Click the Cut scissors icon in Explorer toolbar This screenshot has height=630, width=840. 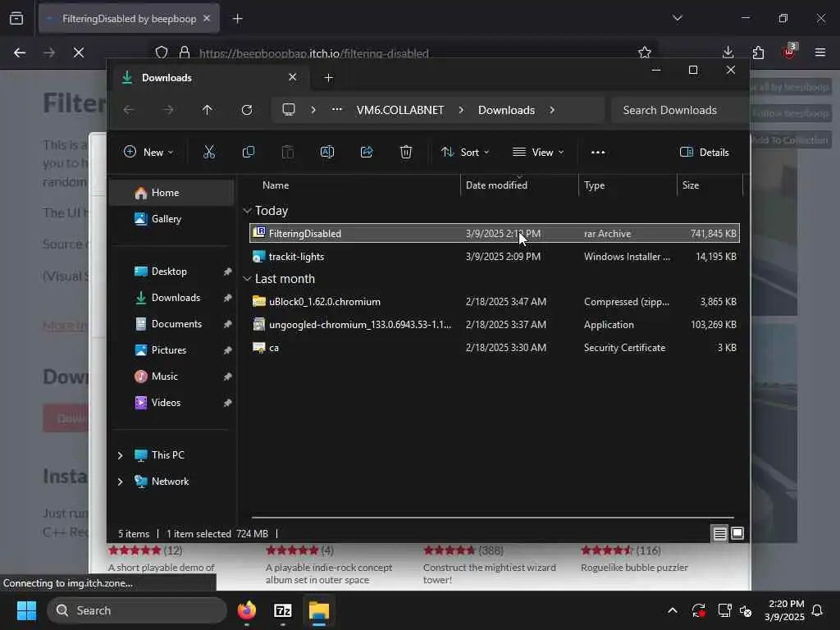click(x=209, y=152)
